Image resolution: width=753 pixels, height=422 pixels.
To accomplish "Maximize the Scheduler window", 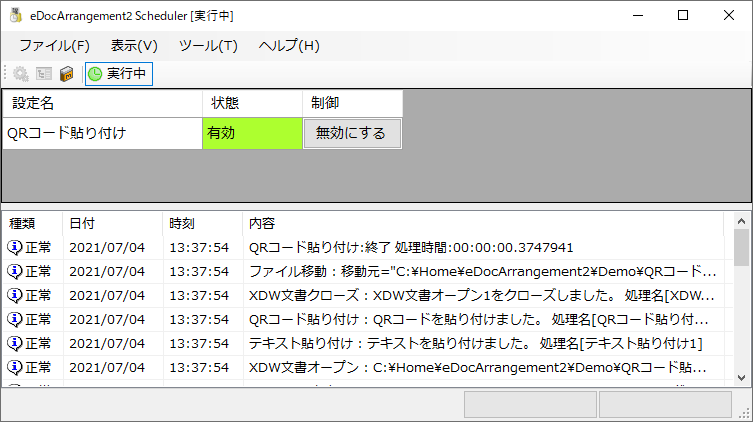I will tap(683, 15).
